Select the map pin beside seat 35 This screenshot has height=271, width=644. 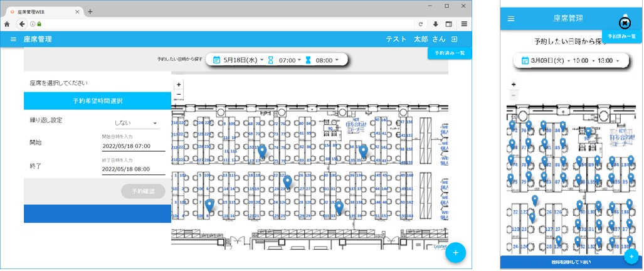point(363,152)
